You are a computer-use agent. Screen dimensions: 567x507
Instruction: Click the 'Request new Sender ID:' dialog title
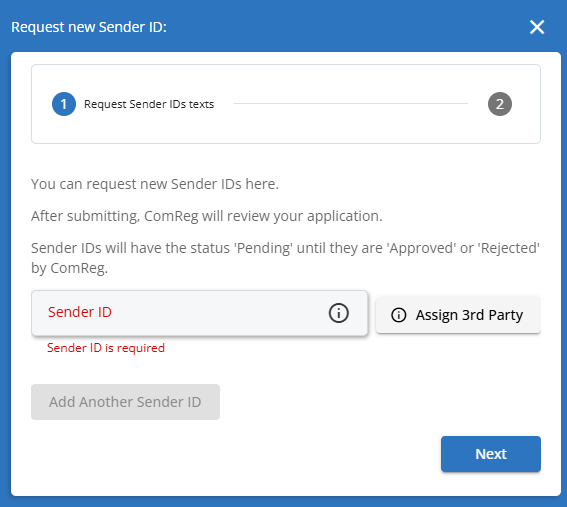[x=89, y=27]
